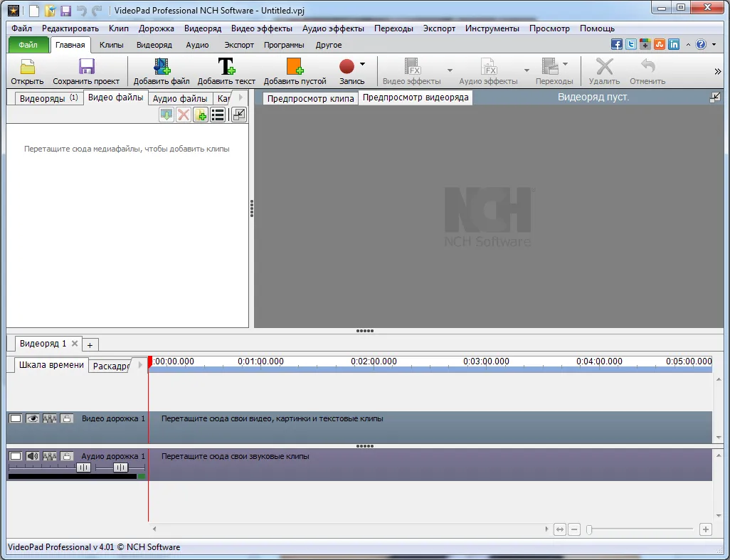Viewport: 730px width, 560px height.
Task: Close the Видеоряд 1 tab
Action: (x=75, y=344)
